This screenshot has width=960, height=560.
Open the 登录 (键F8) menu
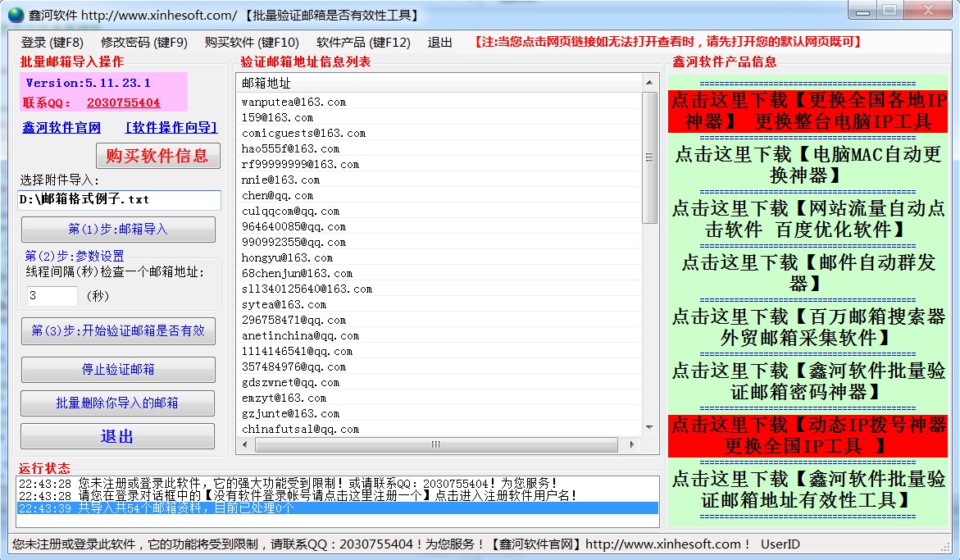coord(52,43)
